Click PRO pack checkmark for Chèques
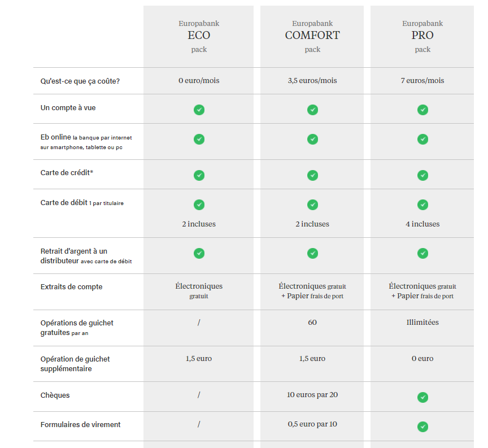 tap(422, 397)
